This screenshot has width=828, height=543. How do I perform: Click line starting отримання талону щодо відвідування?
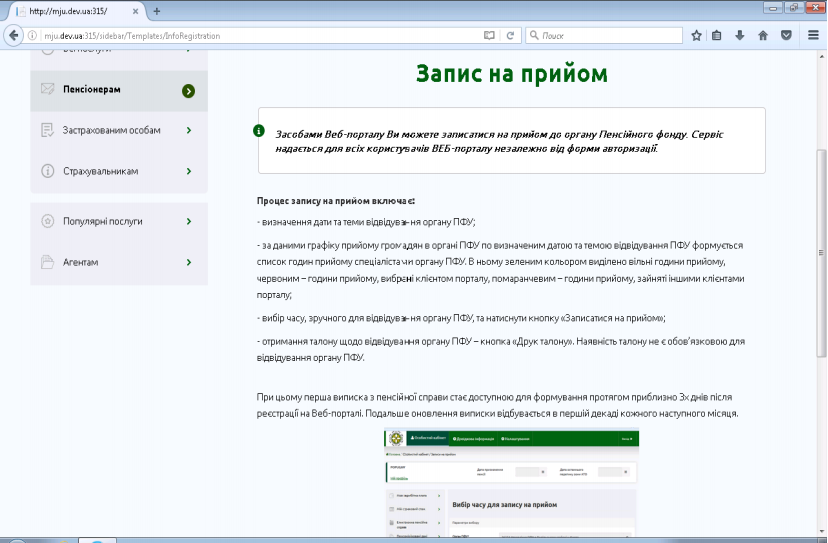[501, 349]
